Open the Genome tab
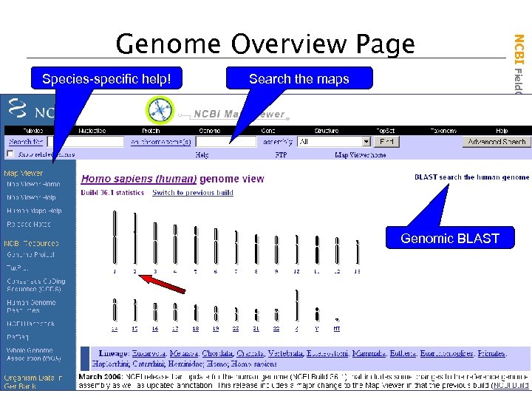 click(x=210, y=131)
